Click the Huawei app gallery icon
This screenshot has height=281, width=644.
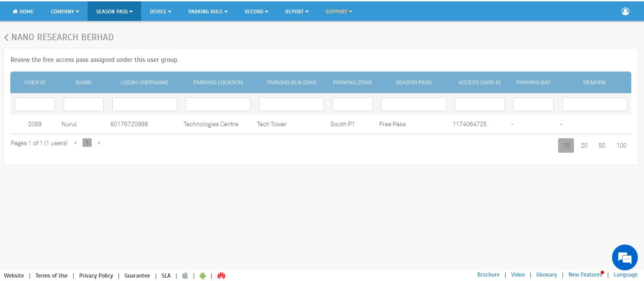tap(221, 275)
